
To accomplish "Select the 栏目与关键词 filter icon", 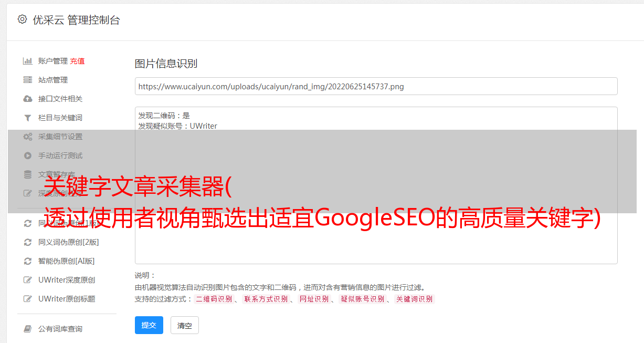I will [x=28, y=118].
